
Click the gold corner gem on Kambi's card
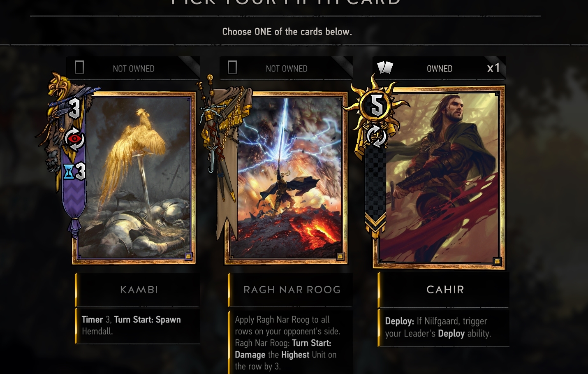[x=188, y=256]
